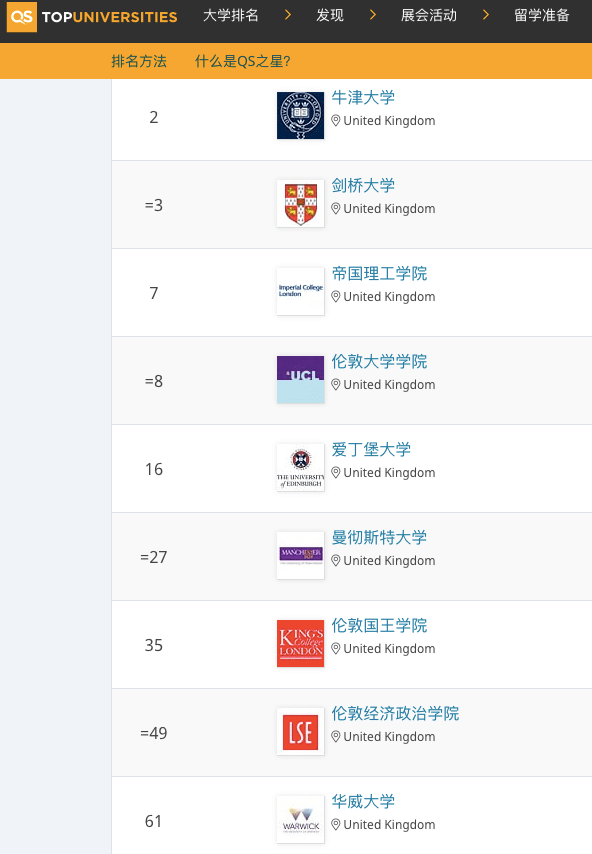
Task: Click United Kingdom text under 爱丁堡大学
Action: (389, 473)
